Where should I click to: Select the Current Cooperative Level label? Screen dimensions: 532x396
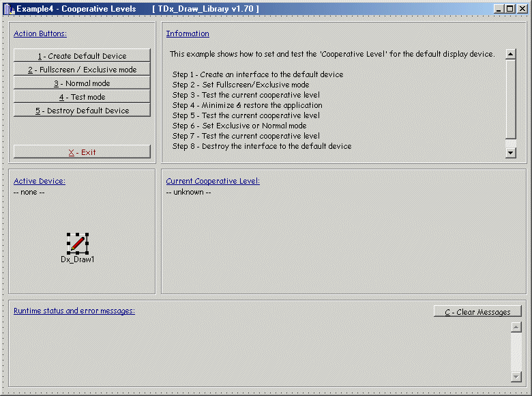tap(213, 181)
